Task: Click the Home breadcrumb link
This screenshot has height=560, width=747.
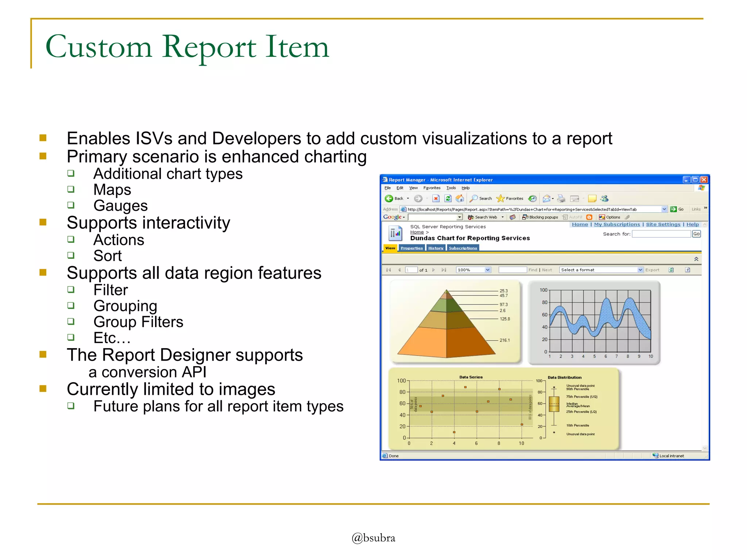Action: pyautogui.click(x=417, y=232)
